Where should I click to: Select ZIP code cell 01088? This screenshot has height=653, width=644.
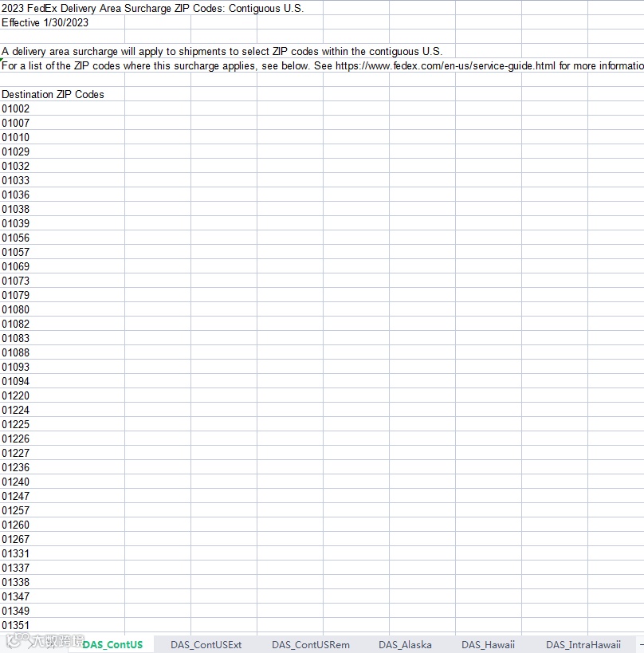(62, 352)
